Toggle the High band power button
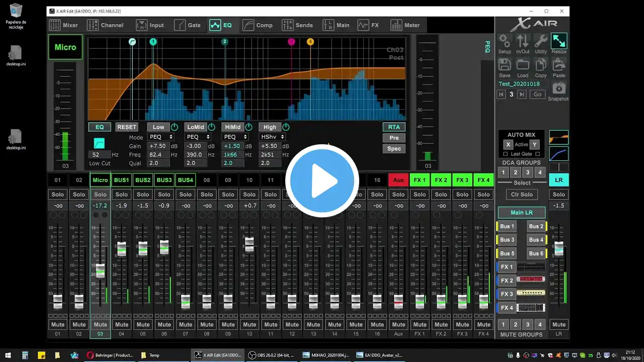 [286, 127]
